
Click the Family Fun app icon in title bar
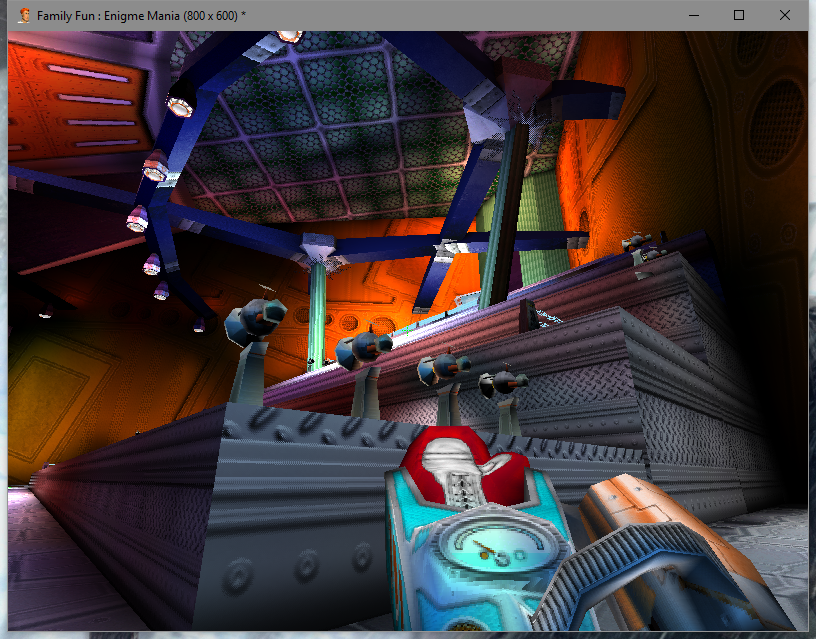pos(23,16)
